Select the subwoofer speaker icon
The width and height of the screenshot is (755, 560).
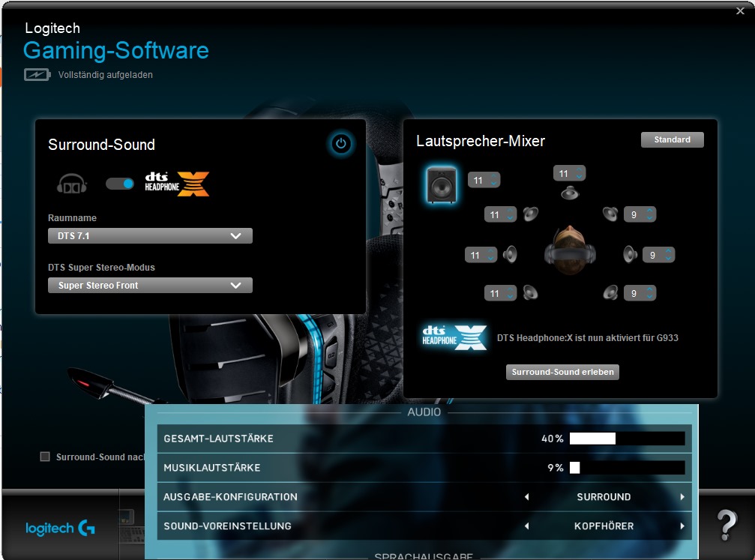[x=441, y=184]
